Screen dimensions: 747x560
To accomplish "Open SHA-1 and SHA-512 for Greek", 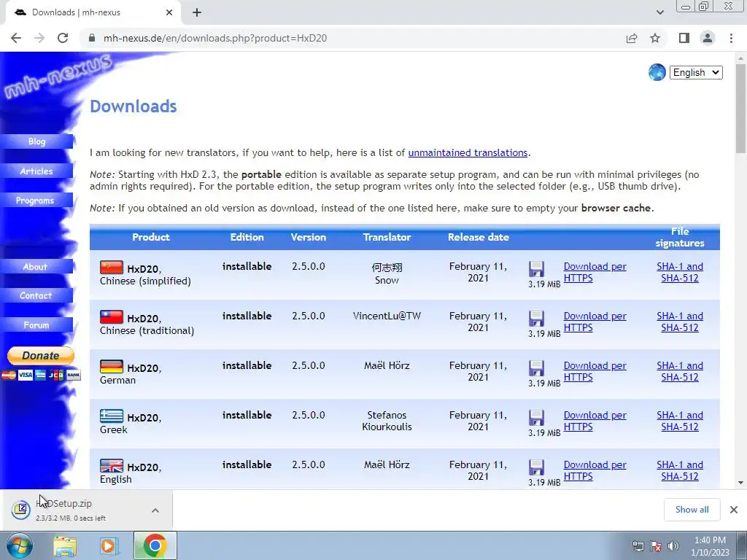I will click(x=680, y=421).
